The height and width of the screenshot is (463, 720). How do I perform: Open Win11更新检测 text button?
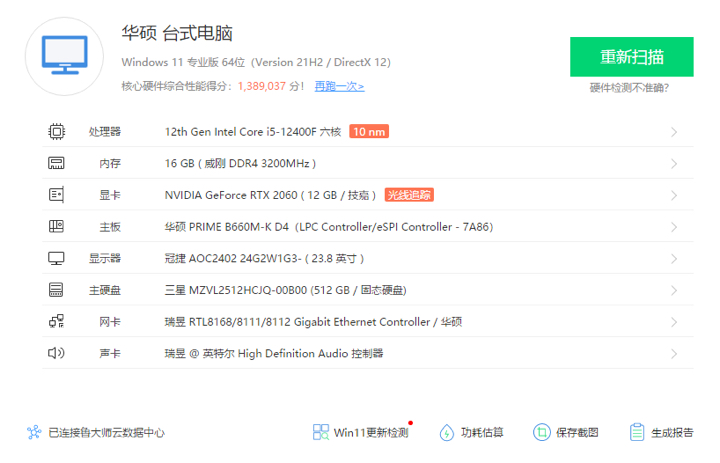pyautogui.click(x=371, y=433)
